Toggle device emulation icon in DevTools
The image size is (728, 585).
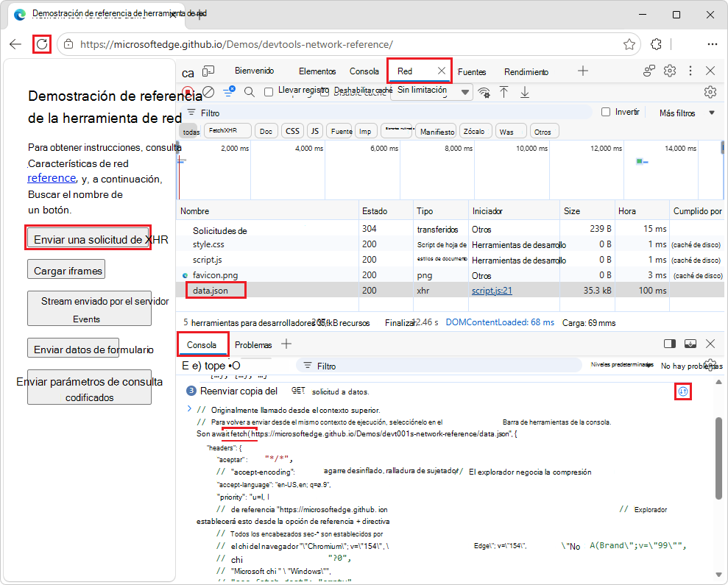208,71
